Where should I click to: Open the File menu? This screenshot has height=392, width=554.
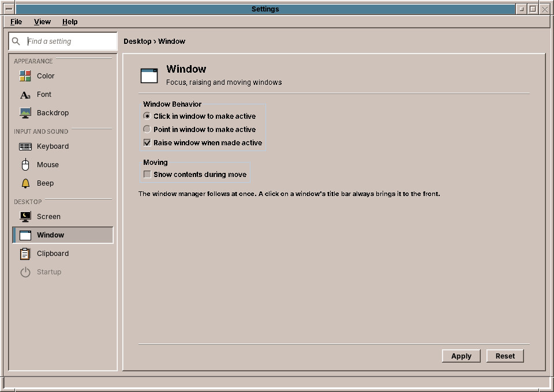coord(16,22)
